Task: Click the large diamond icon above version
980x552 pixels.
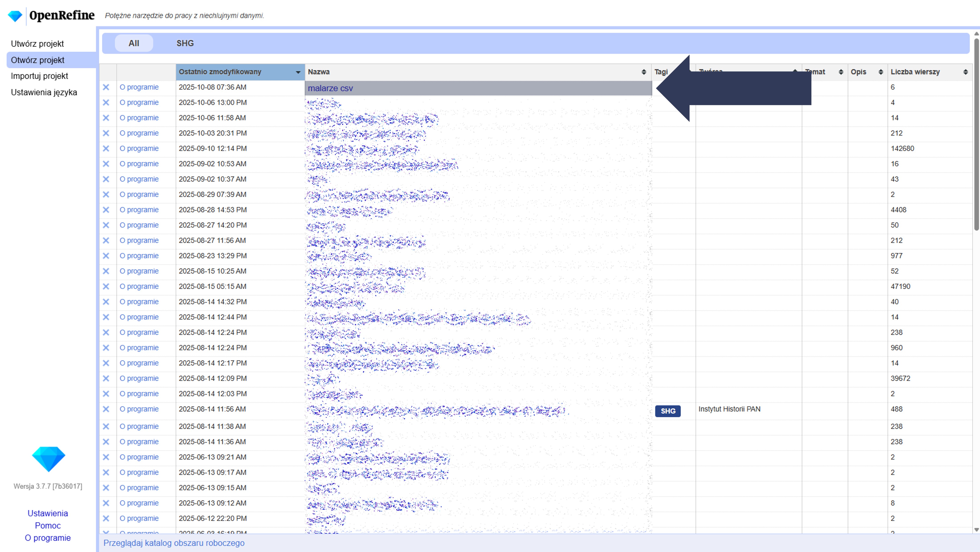Action: tap(48, 459)
